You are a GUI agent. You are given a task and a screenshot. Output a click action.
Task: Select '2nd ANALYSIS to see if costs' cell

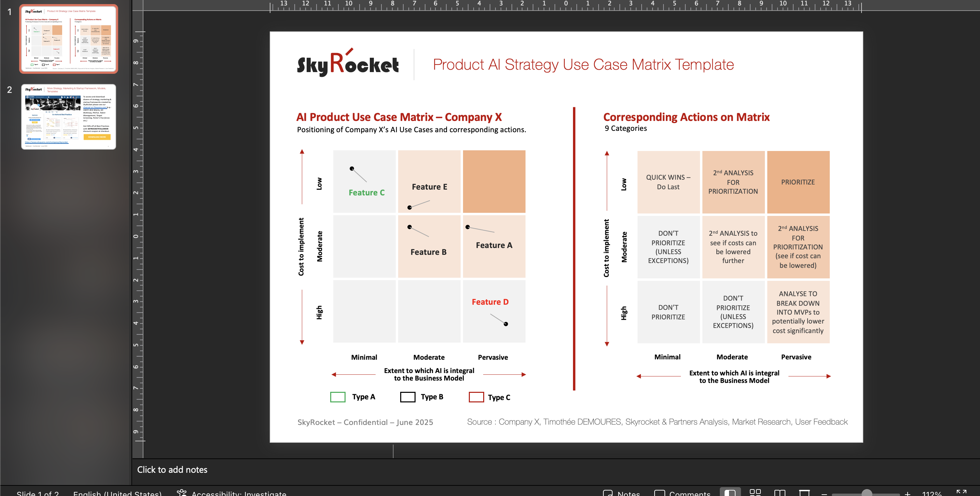click(733, 247)
